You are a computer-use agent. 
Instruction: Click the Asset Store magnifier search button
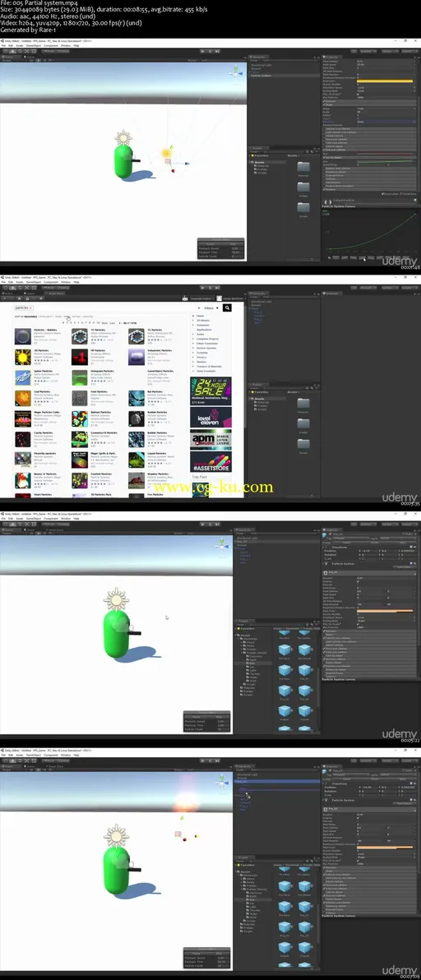pos(227,307)
